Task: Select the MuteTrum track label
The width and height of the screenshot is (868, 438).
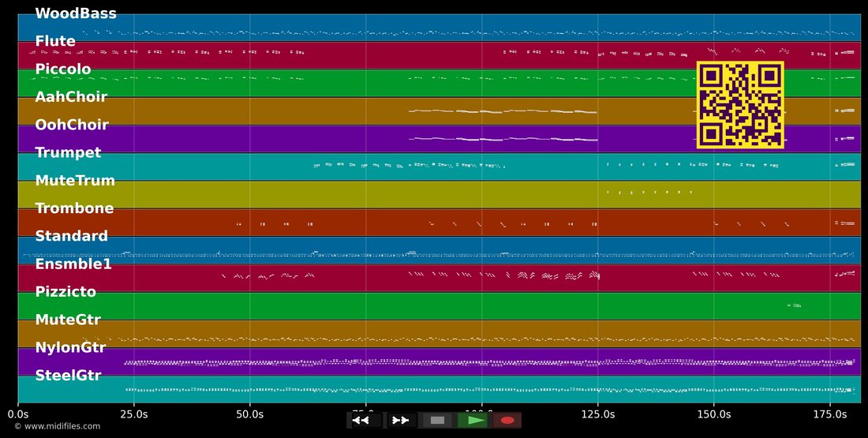Action: coord(75,181)
